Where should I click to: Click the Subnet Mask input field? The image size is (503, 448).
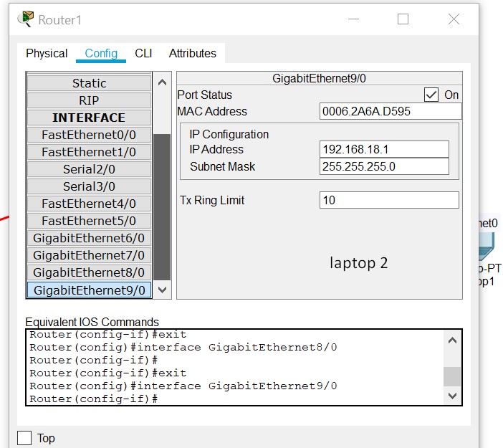pos(384,166)
